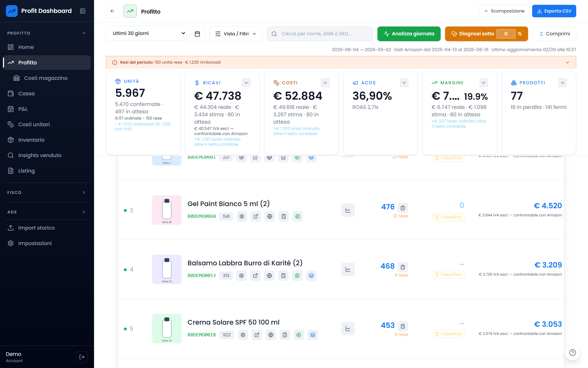Click the globe icon for B0DEMO0068
This screenshot has height=368, width=588.
tap(270, 216)
